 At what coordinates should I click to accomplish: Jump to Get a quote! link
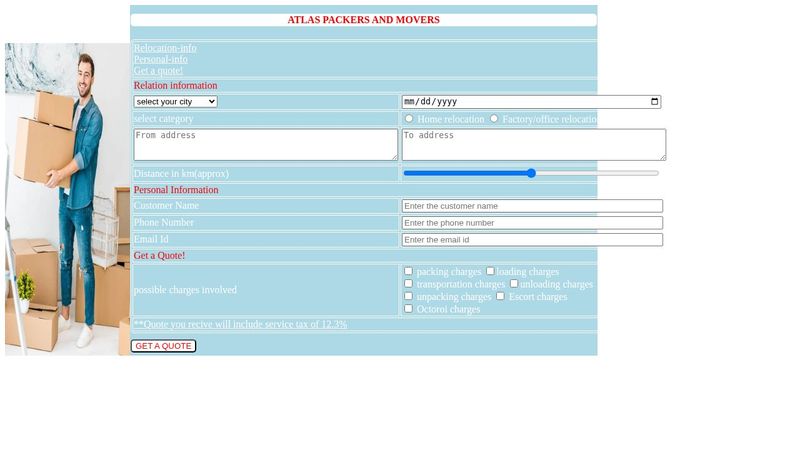158,70
